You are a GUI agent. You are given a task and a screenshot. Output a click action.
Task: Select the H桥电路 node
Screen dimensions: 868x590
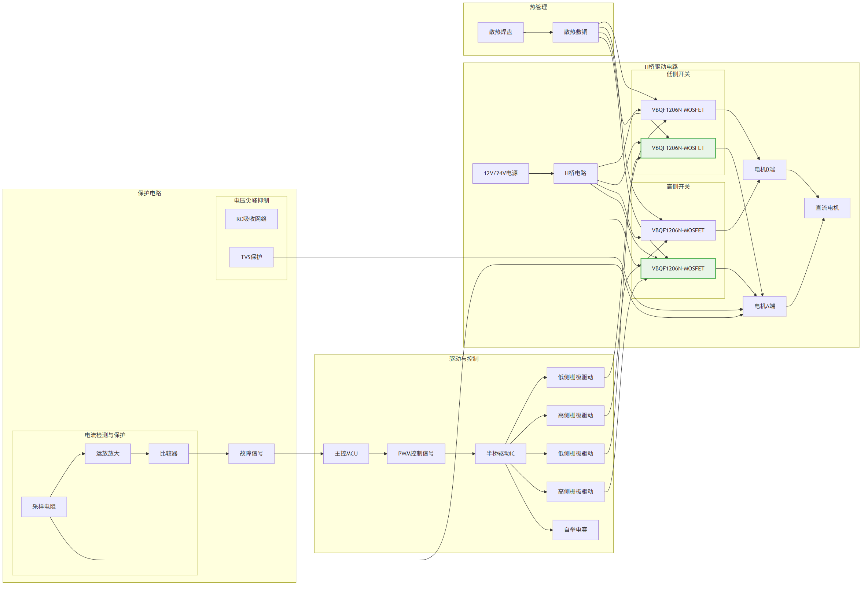point(575,173)
